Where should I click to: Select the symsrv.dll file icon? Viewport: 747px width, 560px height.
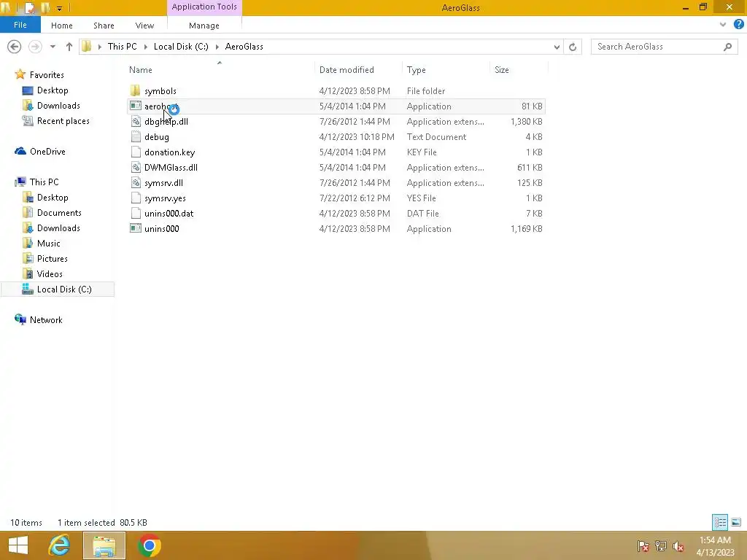(x=135, y=182)
